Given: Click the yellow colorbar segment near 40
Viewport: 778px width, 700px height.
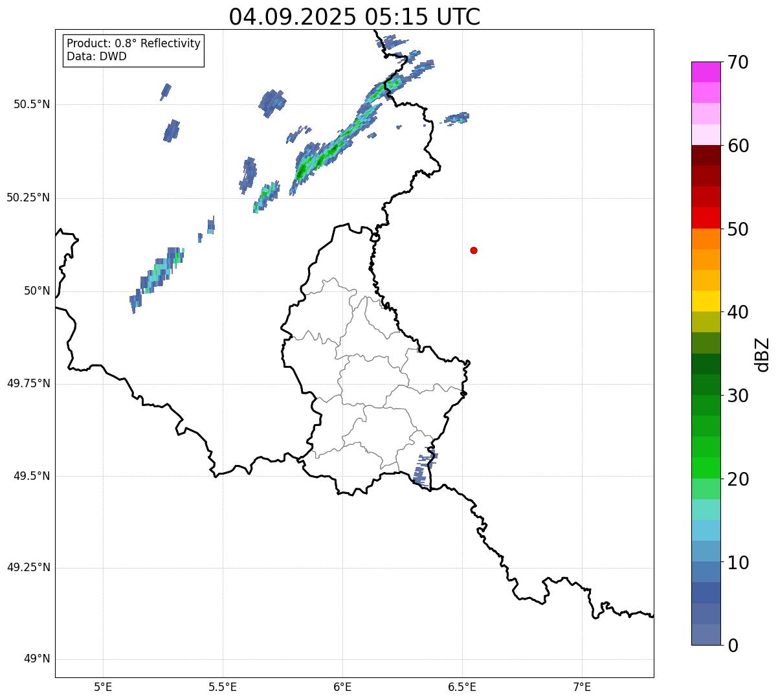Looking at the screenshot, I should pyautogui.click(x=706, y=302).
